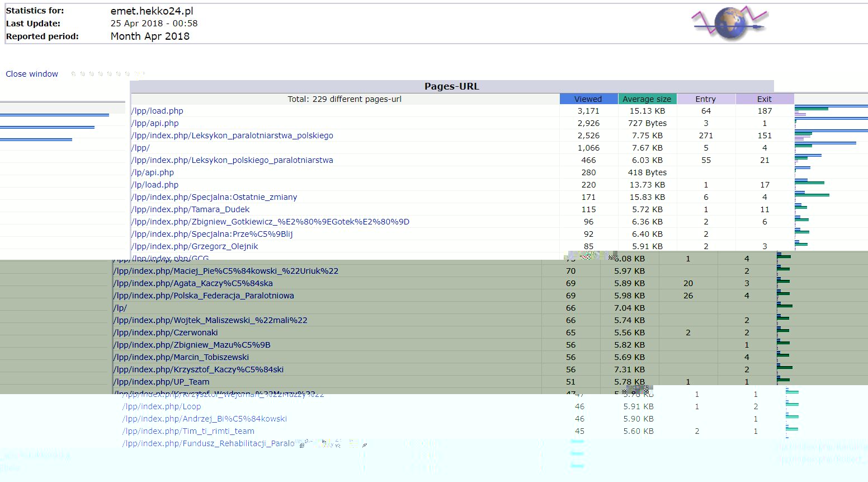The height and width of the screenshot is (482, 868).
Task: Click the AWStats globe logo
Action: [730, 24]
